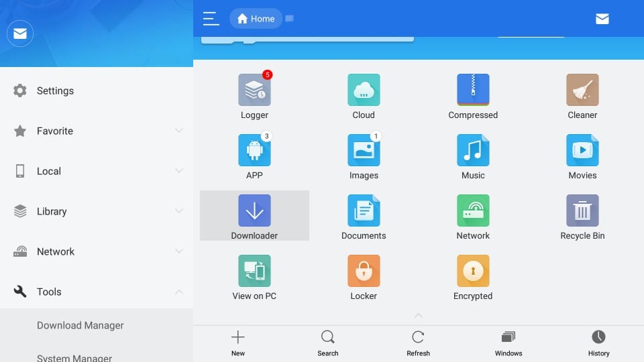Open View on PC
The width and height of the screenshot is (644, 362).
pyautogui.click(x=254, y=271)
